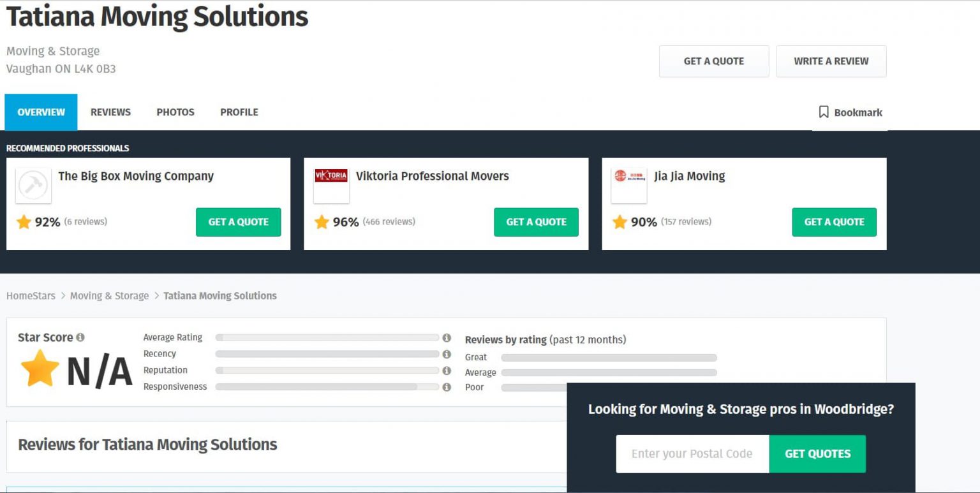Image resolution: width=980 pixels, height=493 pixels.
Task: Open the Moving & Storage breadcrumb link
Action: tap(109, 296)
